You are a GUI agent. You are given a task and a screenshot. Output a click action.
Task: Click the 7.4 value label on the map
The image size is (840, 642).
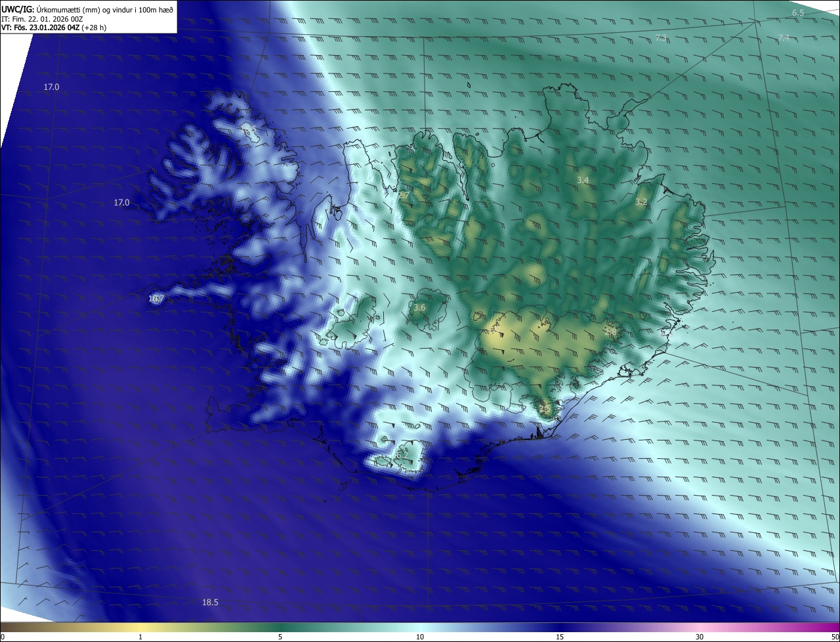coord(784,38)
